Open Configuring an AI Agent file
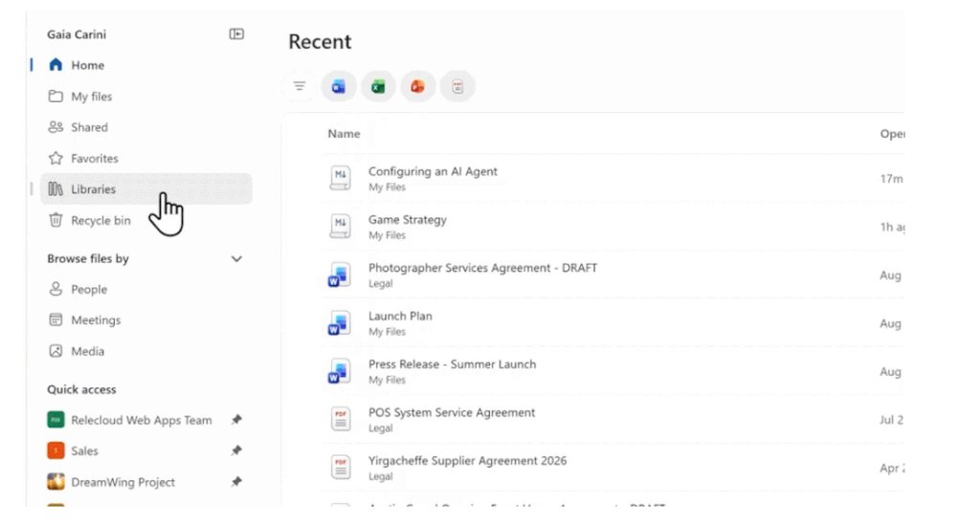 (x=433, y=172)
